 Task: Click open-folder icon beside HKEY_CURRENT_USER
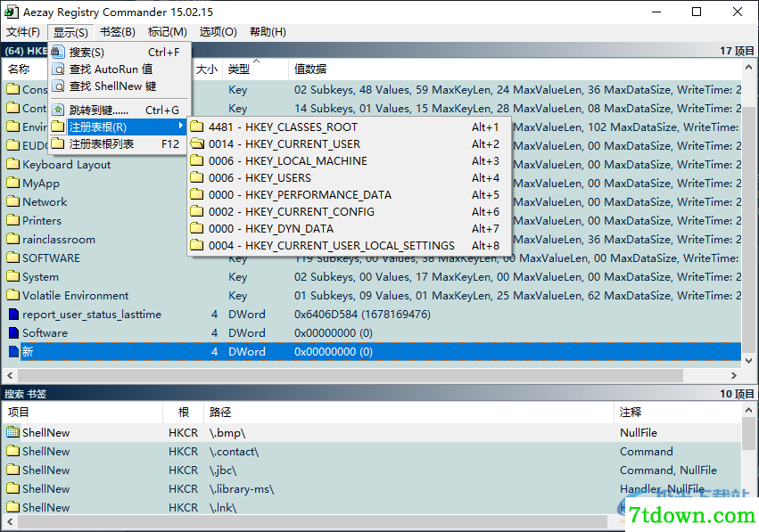tap(196, 143)
